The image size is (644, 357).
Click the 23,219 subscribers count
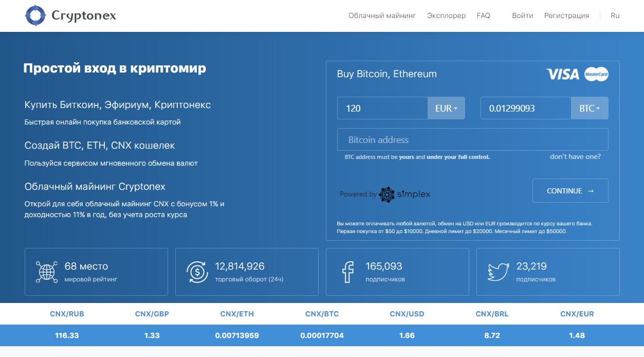531,266
